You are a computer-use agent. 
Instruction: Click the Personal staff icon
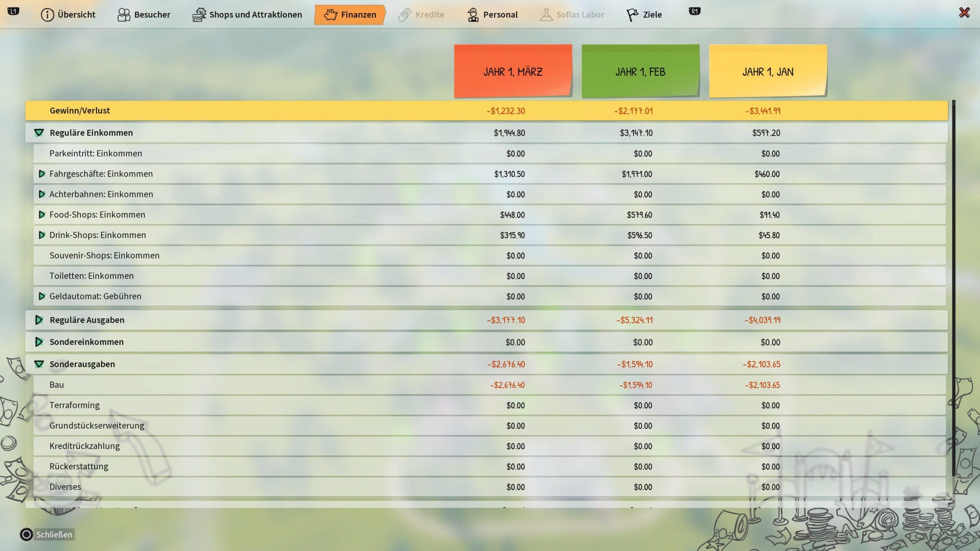473,15
